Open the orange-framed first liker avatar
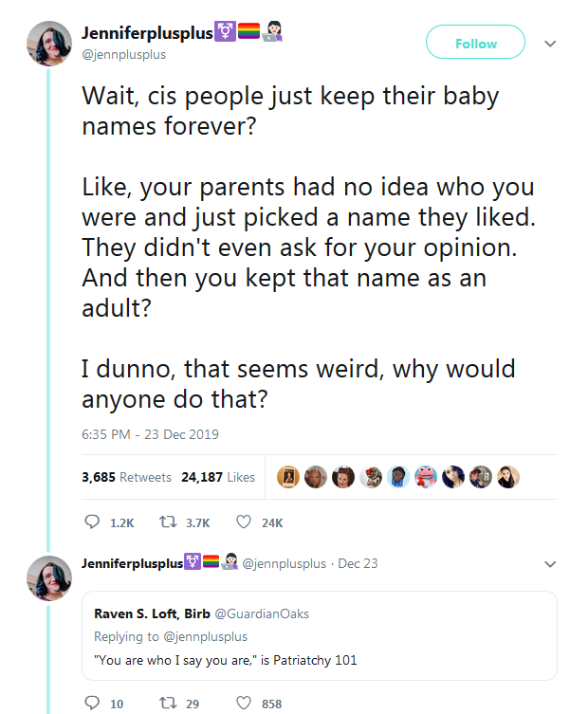588x714 pixels. [287, 477]
